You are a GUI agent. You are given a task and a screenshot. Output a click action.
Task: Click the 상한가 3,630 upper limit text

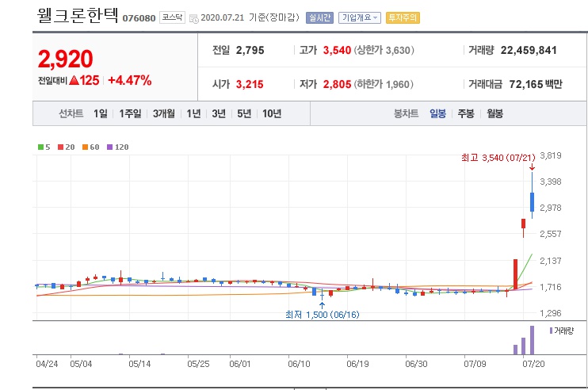(x=384, y=50)
